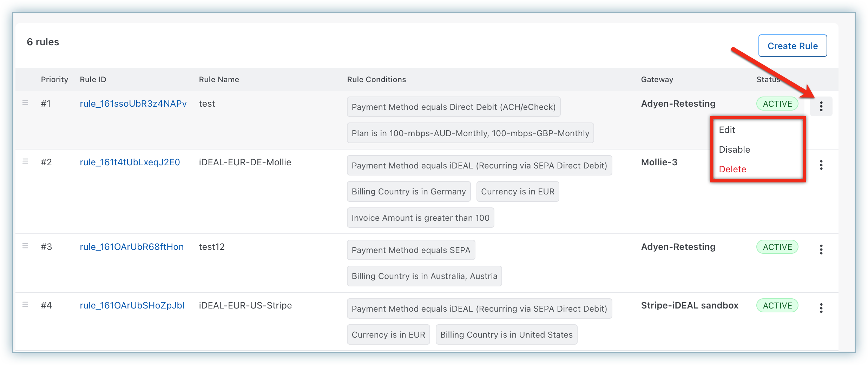Click the Create Rule button
Screen dimensions: 868x365
click(x=793, y=46)
